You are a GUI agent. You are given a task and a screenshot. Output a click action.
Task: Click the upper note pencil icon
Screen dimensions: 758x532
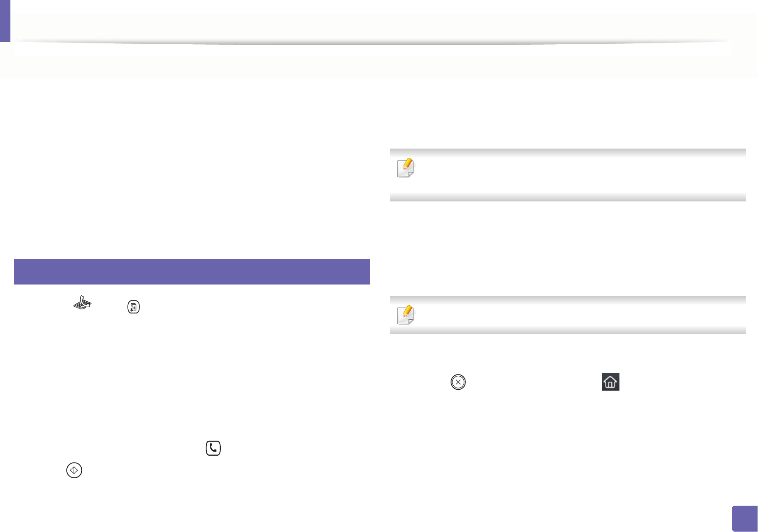click(405, 168)
